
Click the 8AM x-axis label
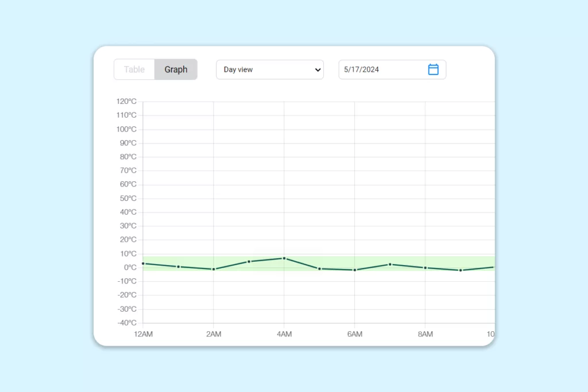tap(425, 334)
